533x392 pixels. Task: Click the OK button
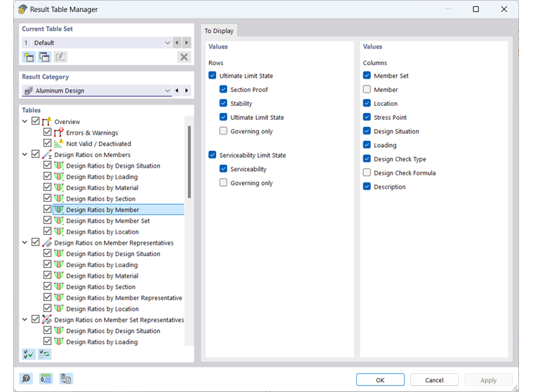(379, 379)
